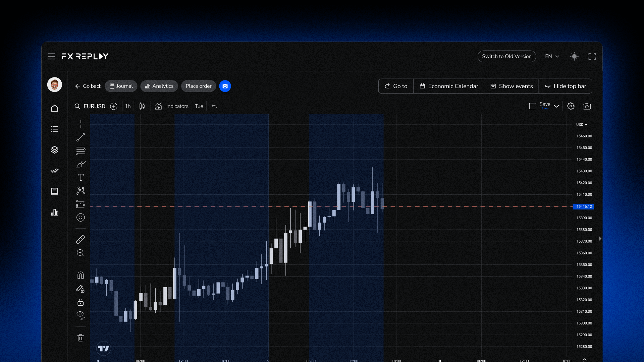Viewport: 644px width, 362px height.
Task: Toggle the layout checkbox beside Save
Action: pos(533,106)
